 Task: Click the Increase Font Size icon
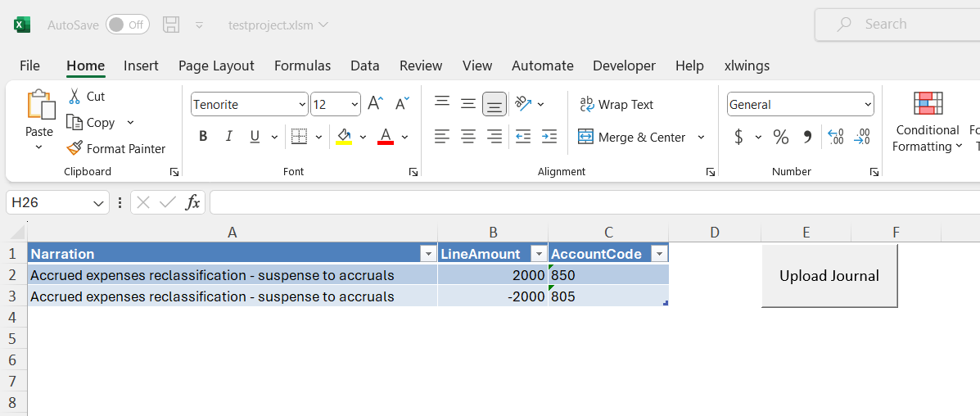tap(375, 104)
